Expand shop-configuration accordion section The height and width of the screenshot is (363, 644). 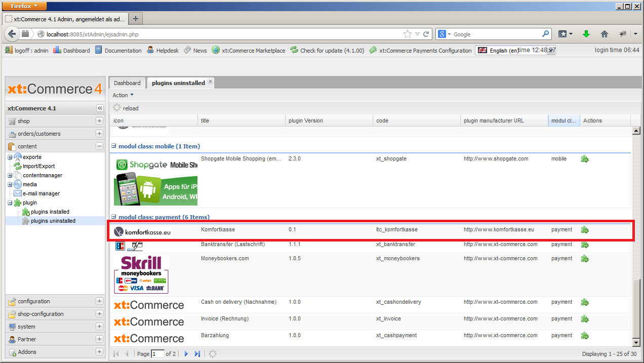click(x=99, y=314)
